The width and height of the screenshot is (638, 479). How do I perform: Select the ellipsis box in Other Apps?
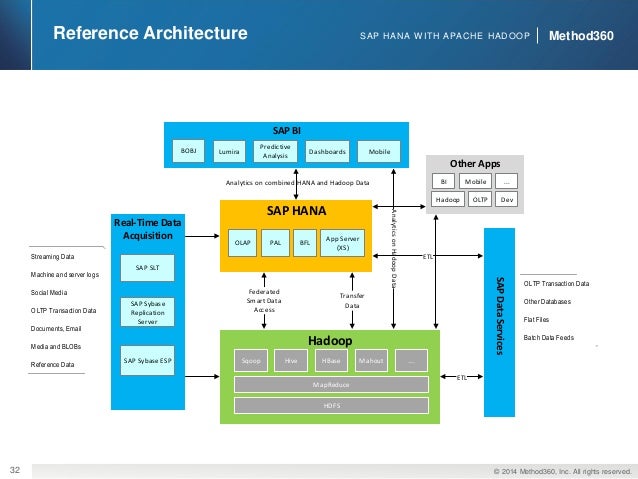tap(507, 182)
